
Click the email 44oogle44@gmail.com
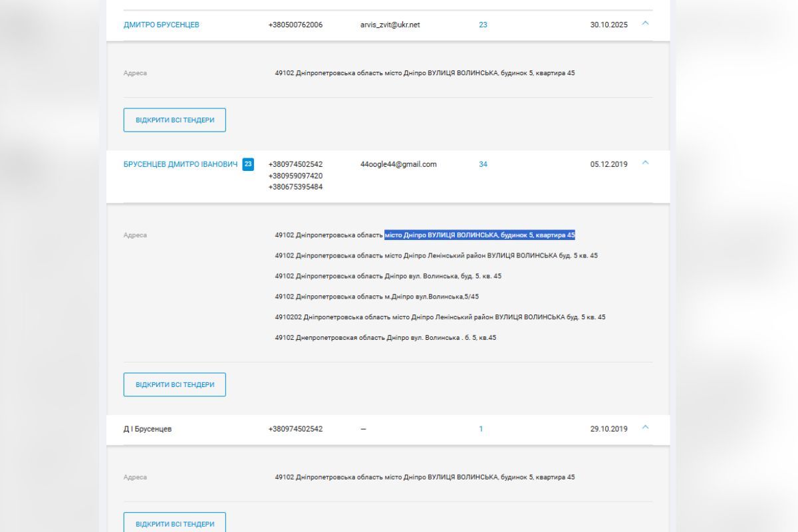(398, 164)
